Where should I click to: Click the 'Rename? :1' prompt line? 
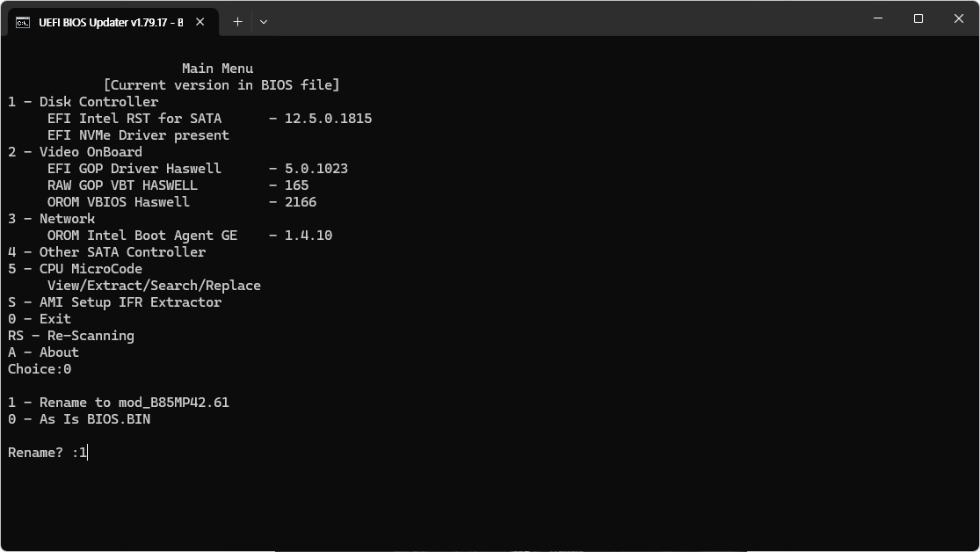pyautogui.click(x=47, y=453)
